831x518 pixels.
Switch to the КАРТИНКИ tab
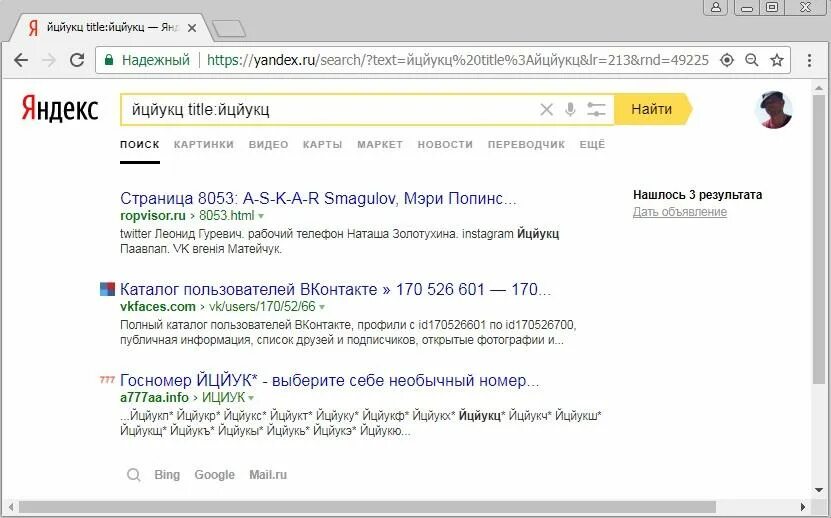pos(204,144)
